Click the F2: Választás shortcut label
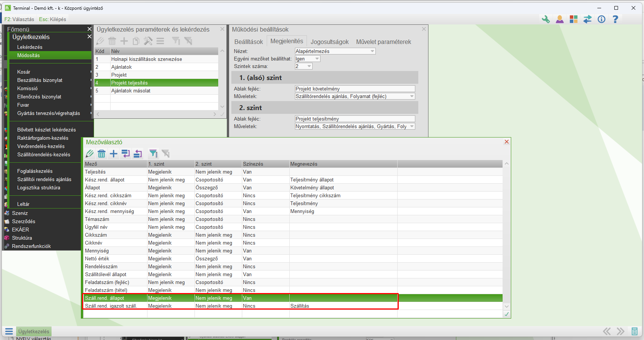 point(19,19)
